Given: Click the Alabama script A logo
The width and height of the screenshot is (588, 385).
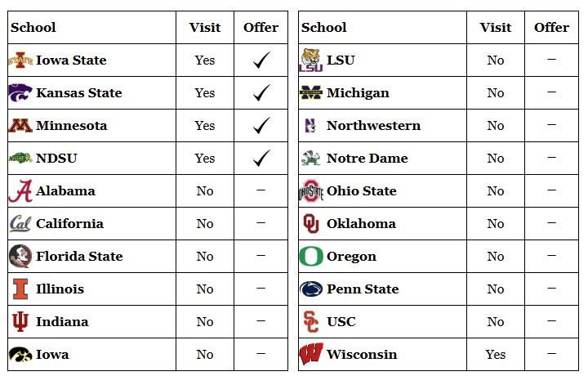Looking at the screenshot, I should (x=20, y=191).
